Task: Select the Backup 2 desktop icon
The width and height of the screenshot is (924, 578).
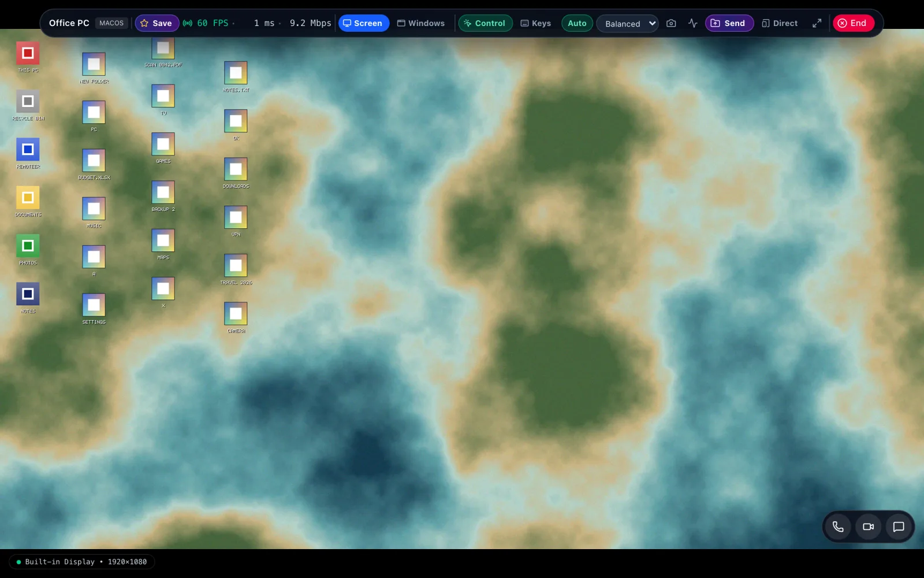Action: coord(163,196)
